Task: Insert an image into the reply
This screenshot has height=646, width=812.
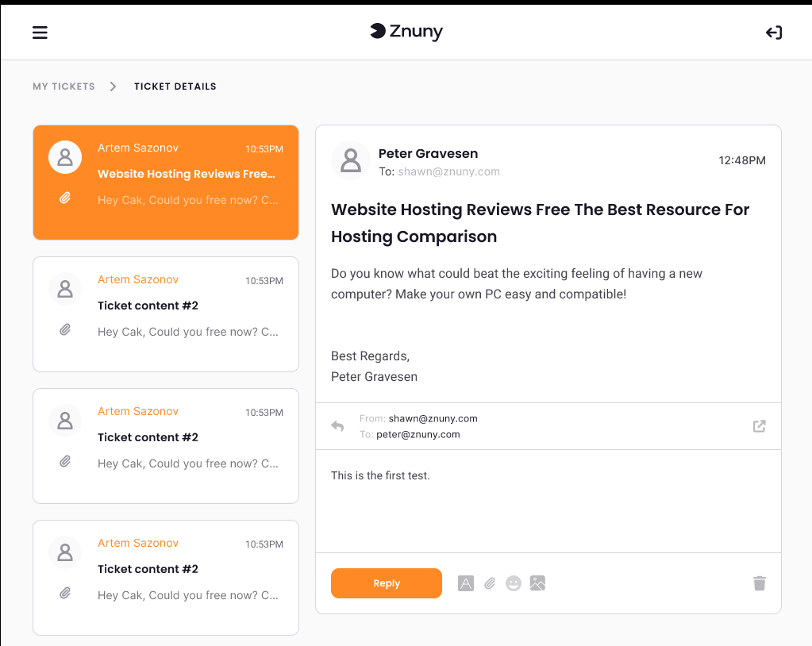Action: [537, 583]
